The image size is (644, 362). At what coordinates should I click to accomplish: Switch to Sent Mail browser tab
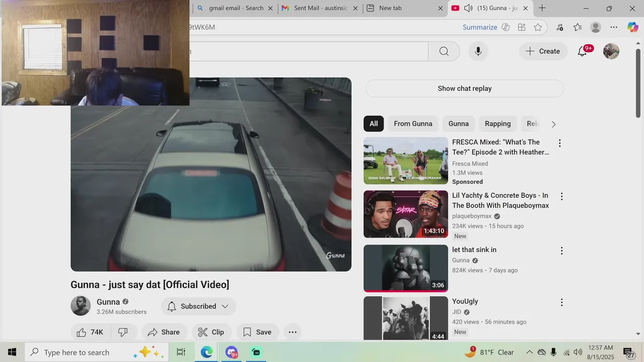click(x=320, y=8)
